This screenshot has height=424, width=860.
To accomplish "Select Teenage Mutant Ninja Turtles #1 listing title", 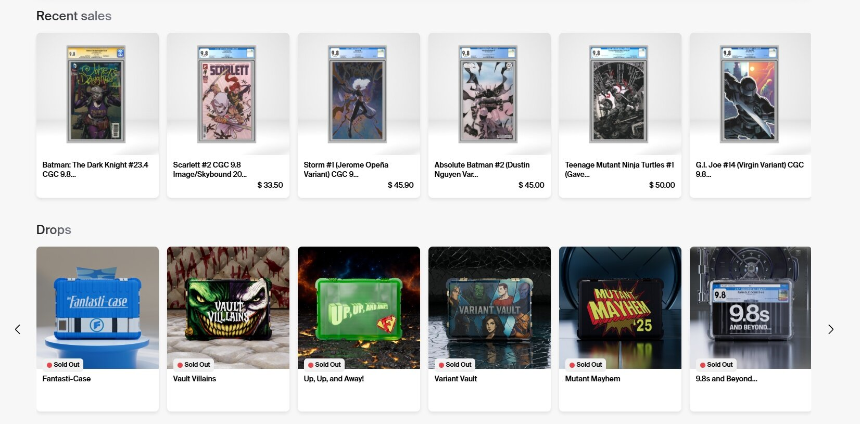I will point(619,169).
